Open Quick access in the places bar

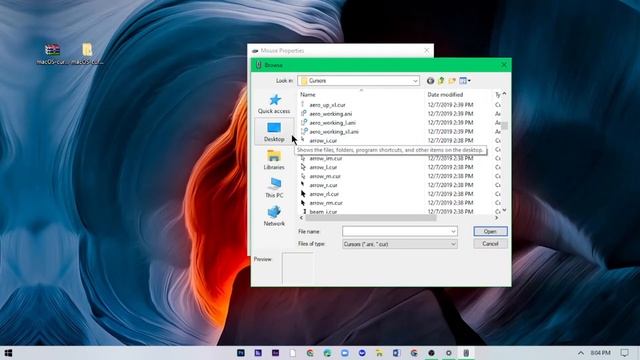click(274, 104)
